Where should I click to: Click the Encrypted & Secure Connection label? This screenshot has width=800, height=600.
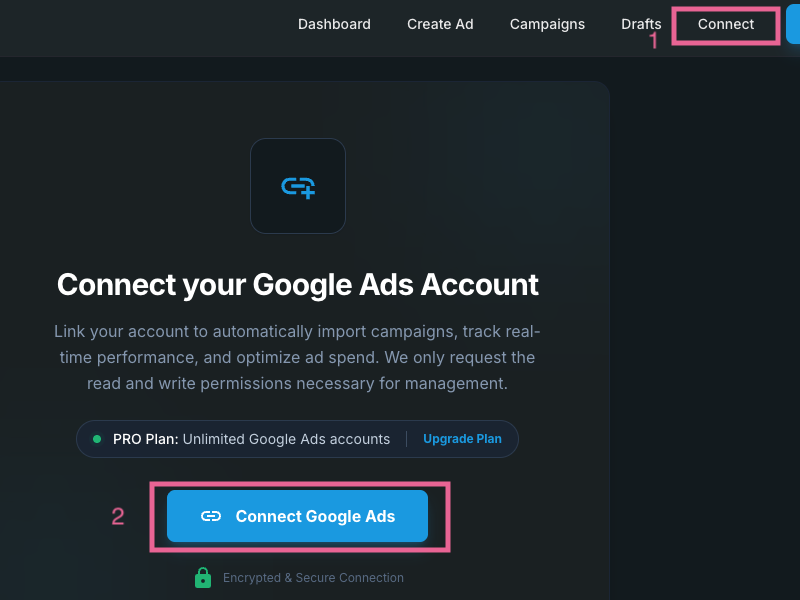point(314,577)
